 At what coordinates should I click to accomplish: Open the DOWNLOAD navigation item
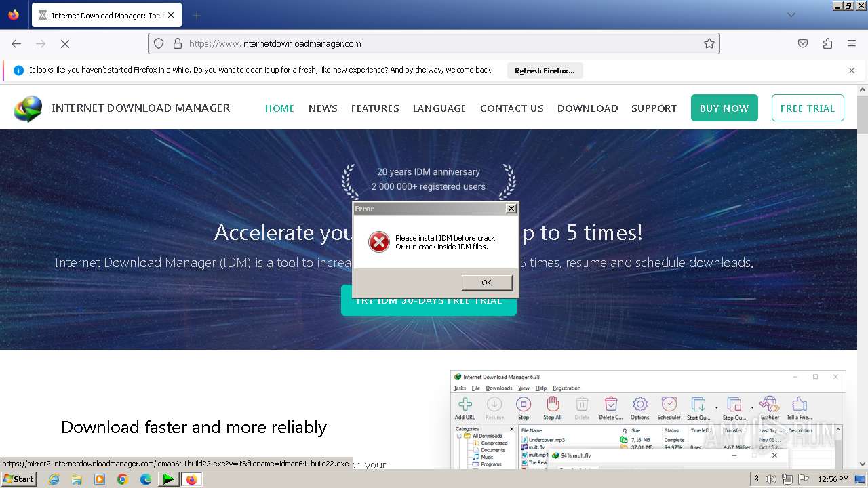point(588,108)
